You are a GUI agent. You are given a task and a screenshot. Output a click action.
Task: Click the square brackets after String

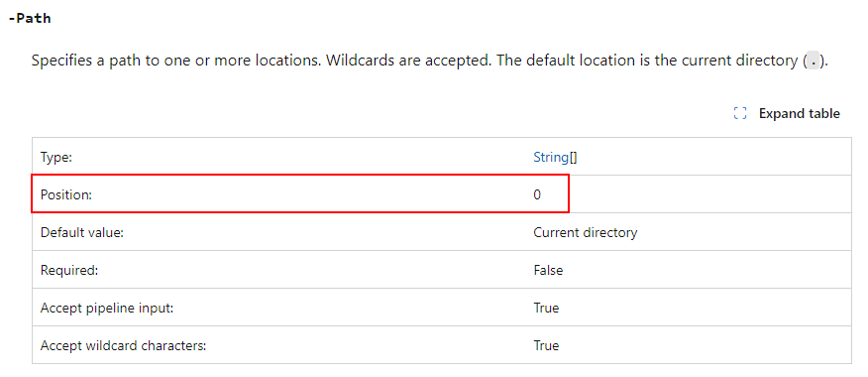tap(573, 157)
